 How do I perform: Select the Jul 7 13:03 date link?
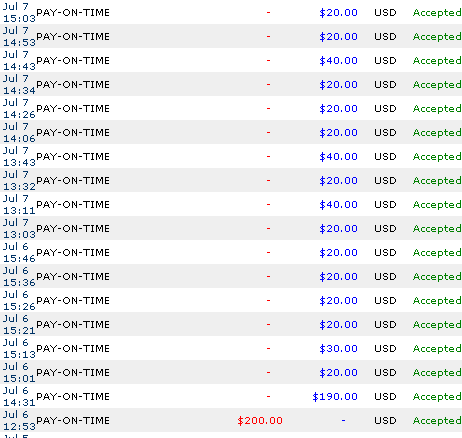(x=19, y=228)
